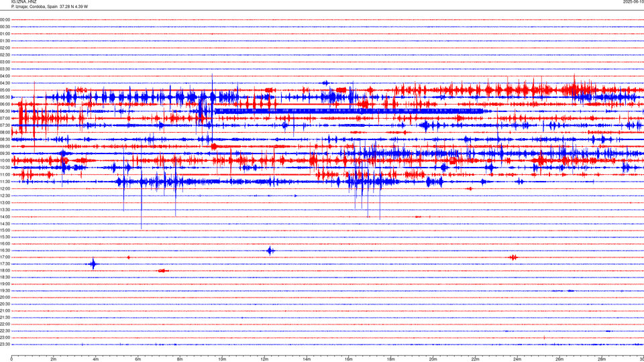Click the 8m minute axis label
The height and width of the screenshot is (362, 644).
(x=180, y=359)
